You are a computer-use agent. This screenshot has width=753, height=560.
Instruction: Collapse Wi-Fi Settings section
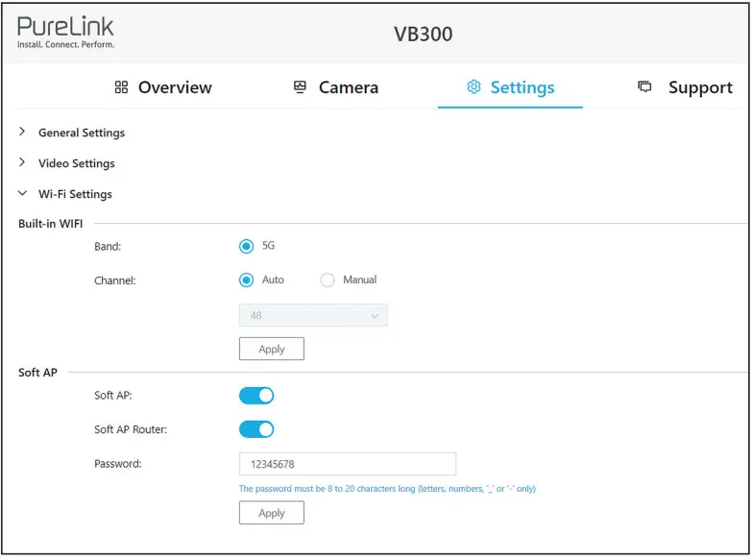tap(74, 194)
